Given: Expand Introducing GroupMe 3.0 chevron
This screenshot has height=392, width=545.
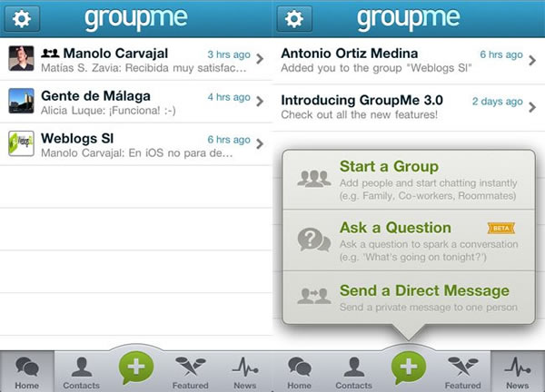Looking at the screenshot, I should 532,107.
